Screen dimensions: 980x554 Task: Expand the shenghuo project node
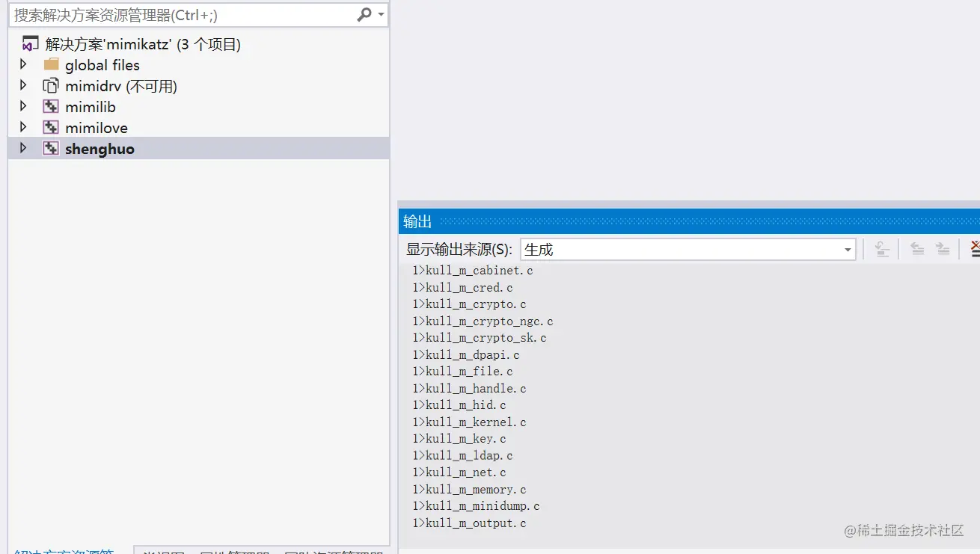click(23, 148)
